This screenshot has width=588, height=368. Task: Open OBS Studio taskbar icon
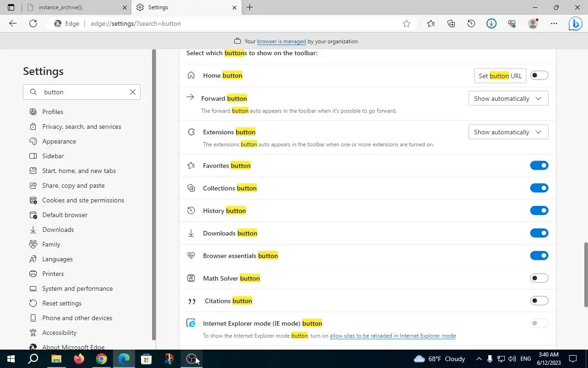191,359
